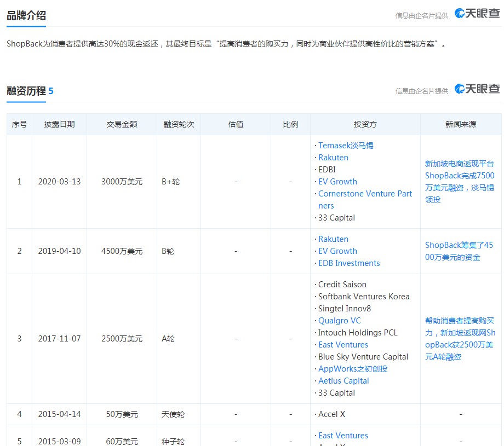Click the amount 3000万美元
This screenshot has width=504, height=446.
coord(122,182)
